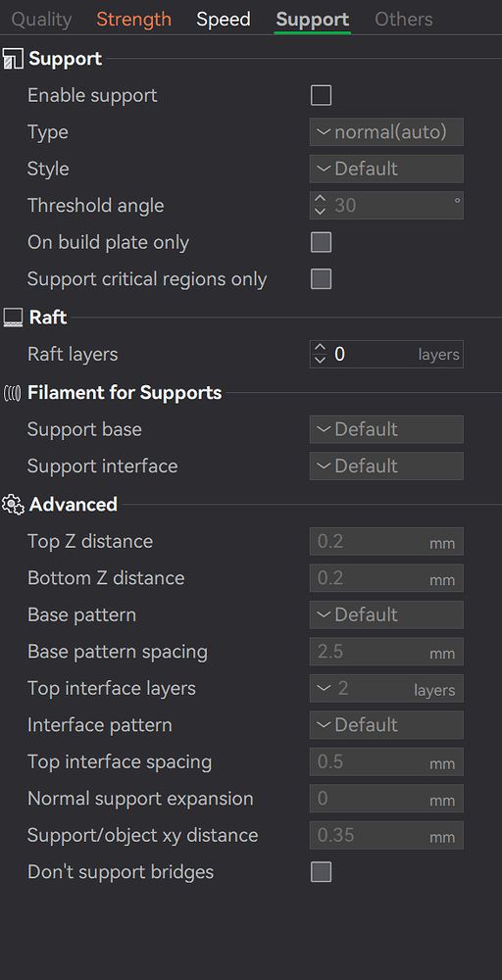Screen dimensions: 502x980
Task: Open the Others tab
Action: coord(403,20)
